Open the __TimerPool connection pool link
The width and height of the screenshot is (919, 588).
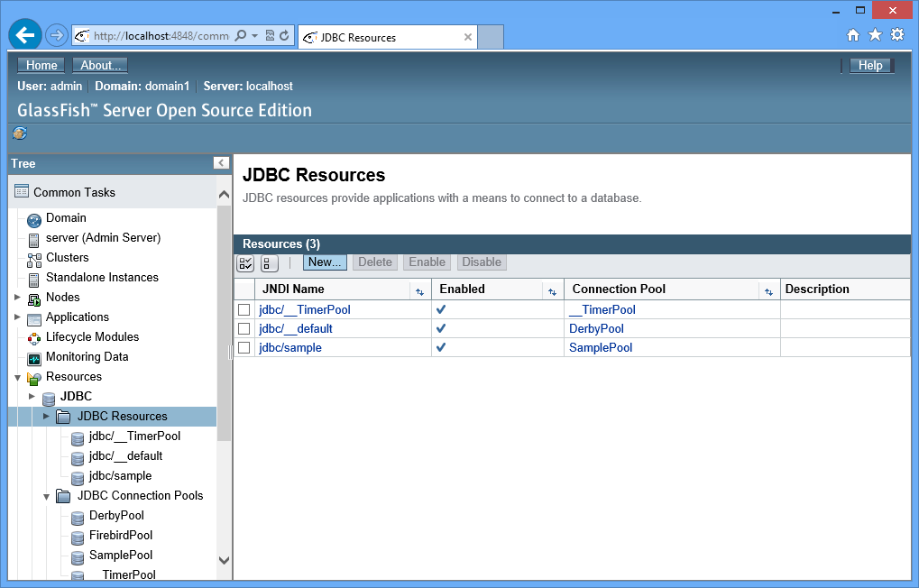pyautogui.click(x=602, y=309)
